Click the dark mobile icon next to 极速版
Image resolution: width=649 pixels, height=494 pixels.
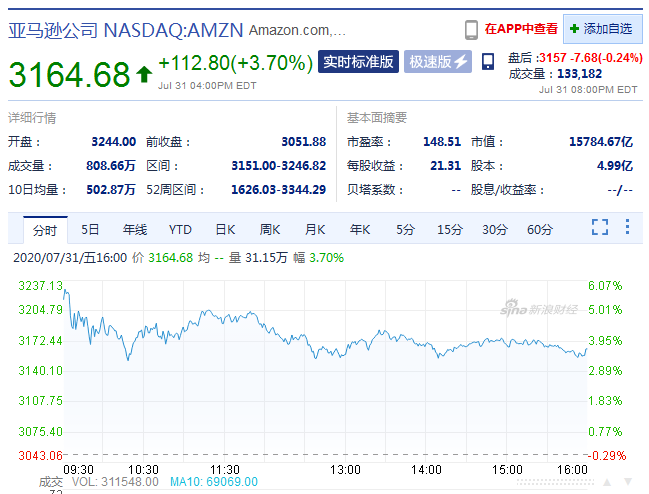click(488, 62)
